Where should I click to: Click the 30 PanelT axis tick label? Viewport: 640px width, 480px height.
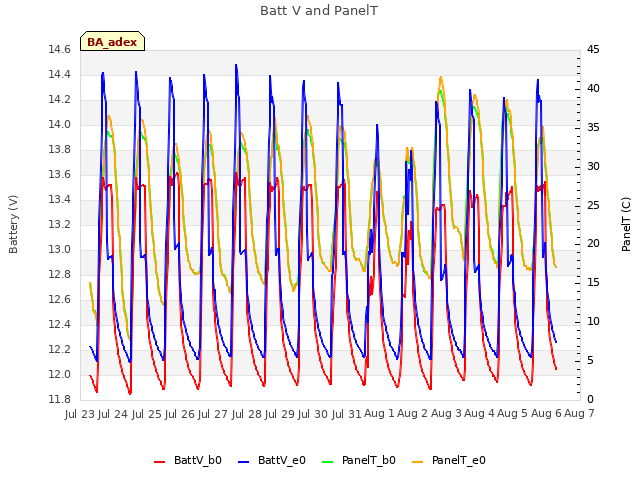pyautogui.click(x=593, y=167)
